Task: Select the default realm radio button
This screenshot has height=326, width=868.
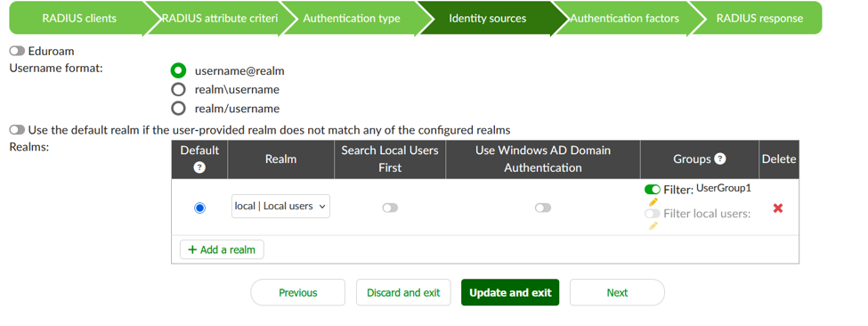Action: [199, 208]
